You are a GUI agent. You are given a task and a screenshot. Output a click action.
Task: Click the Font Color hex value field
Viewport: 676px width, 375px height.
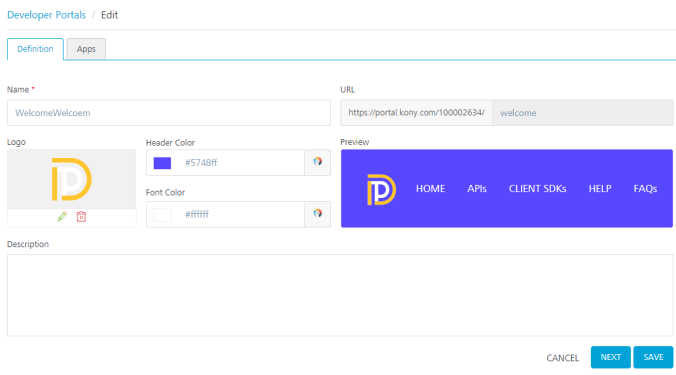(241, 214)
